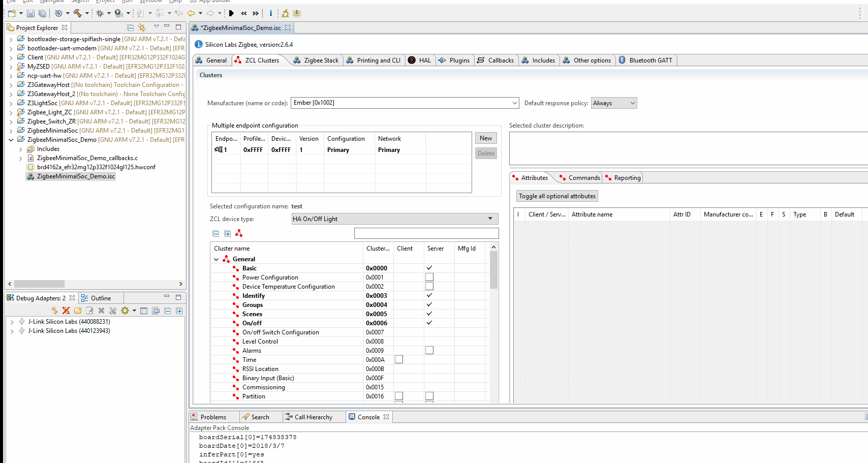Click the gear icon in Debug Adapters toolbar
The width and height of the screenshot is (868, 463).
[125, 311]
